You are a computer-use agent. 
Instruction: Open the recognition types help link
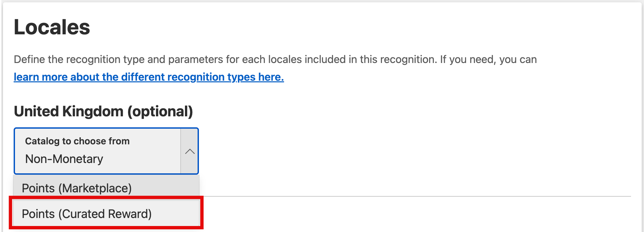coord(149,77)
